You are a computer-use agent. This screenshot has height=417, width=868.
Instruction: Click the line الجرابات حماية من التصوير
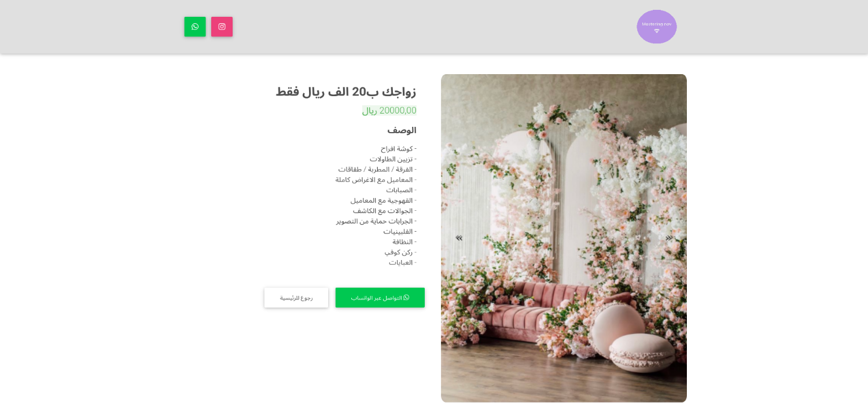click(376, 221)
